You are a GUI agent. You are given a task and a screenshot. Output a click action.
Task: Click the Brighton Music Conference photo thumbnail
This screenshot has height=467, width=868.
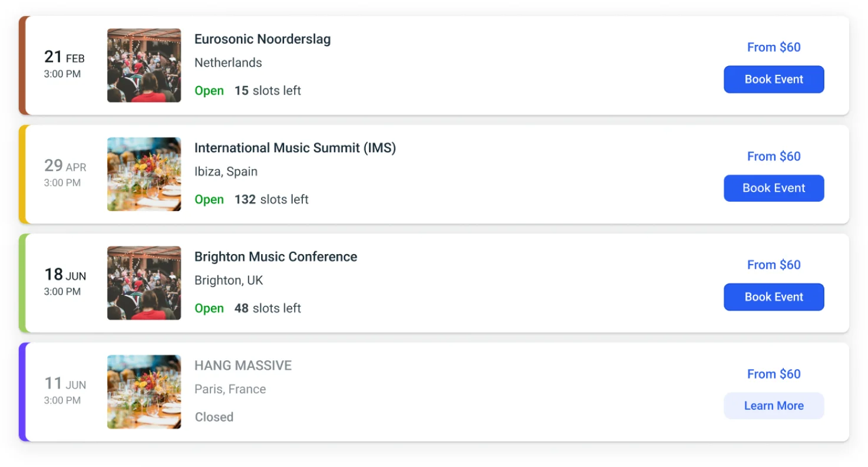pyautogui.click(x=144, y=282)
